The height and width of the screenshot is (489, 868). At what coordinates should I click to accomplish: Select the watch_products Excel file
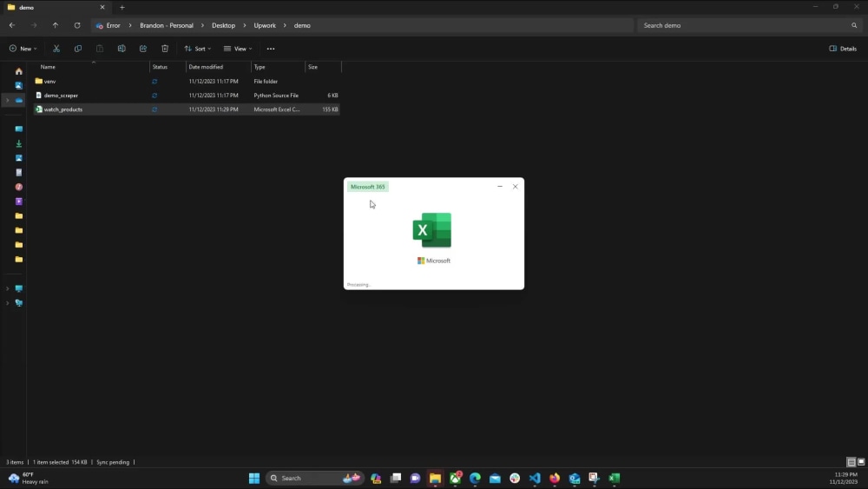pyautogui.click(x=187, y=109)
